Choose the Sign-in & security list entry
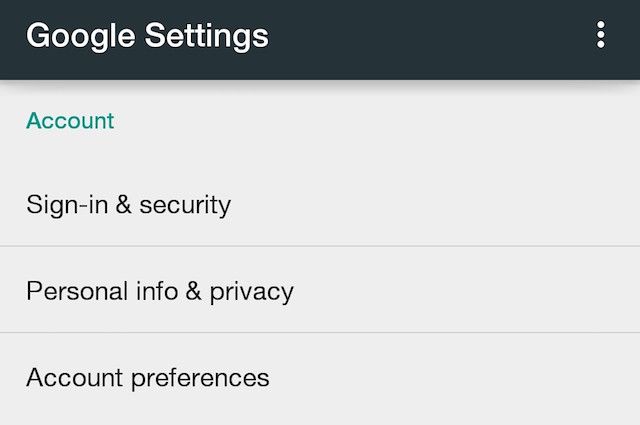The width and height of the screenshot is (640, 425). coord(128,205)
